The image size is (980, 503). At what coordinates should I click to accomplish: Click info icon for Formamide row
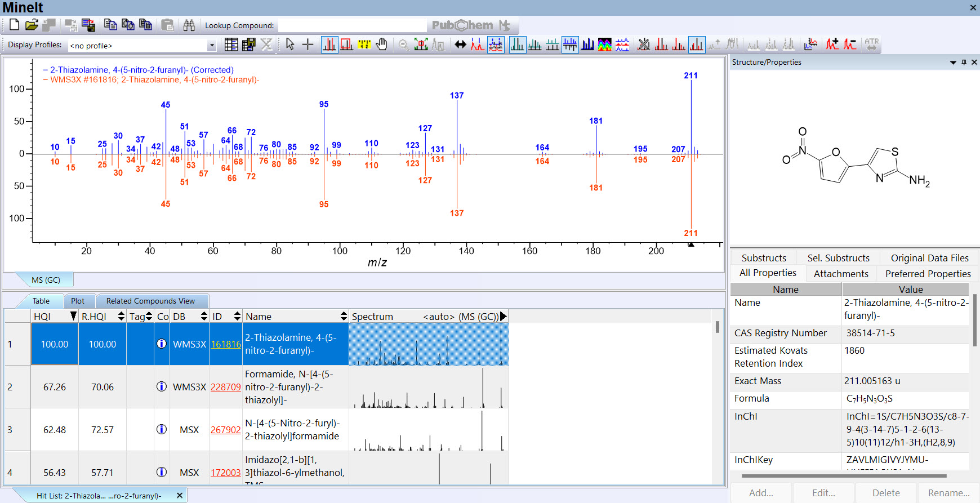(x=162, y=386)
